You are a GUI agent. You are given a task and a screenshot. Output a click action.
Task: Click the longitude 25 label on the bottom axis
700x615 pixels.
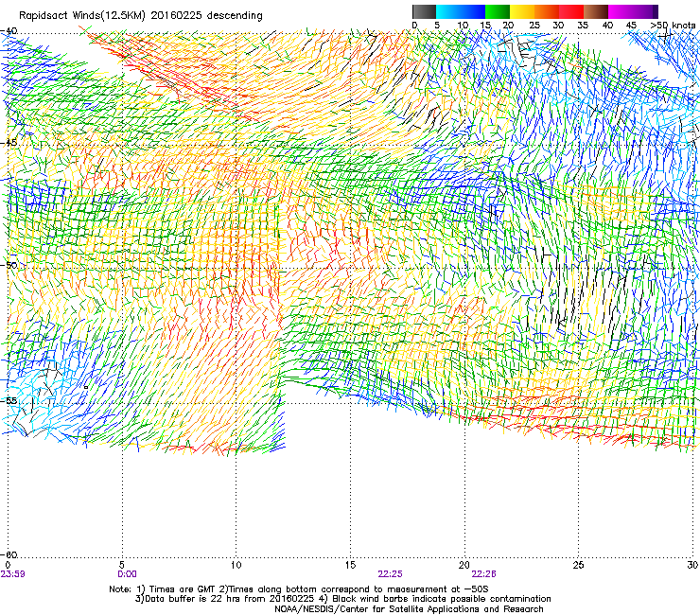click(578, 565)
